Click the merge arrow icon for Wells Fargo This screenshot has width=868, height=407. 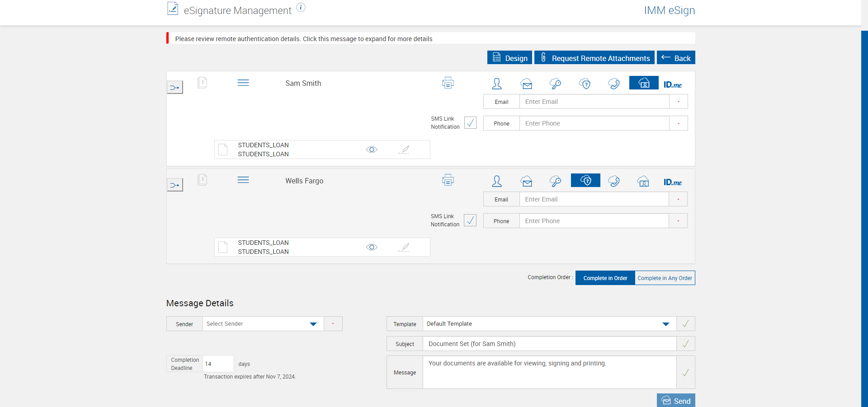pos(175,185)
